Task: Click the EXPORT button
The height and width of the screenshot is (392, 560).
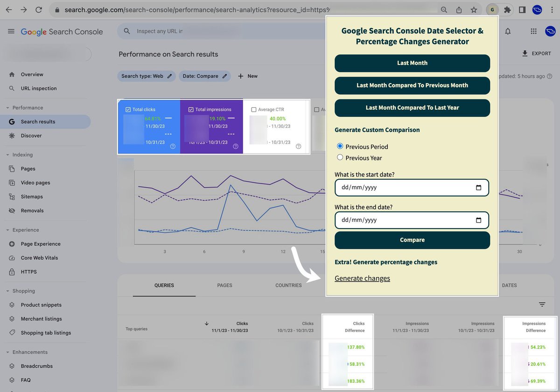Action: tap(537, 54)
